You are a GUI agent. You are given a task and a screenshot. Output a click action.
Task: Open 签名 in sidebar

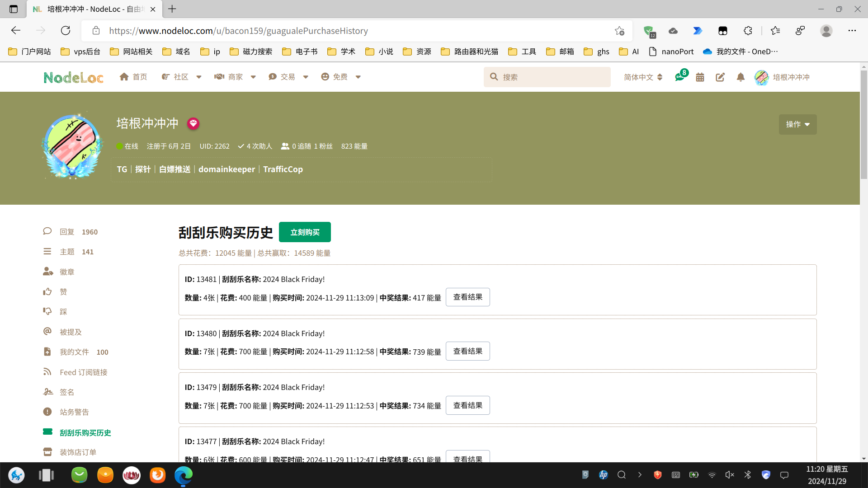(59, 392)
